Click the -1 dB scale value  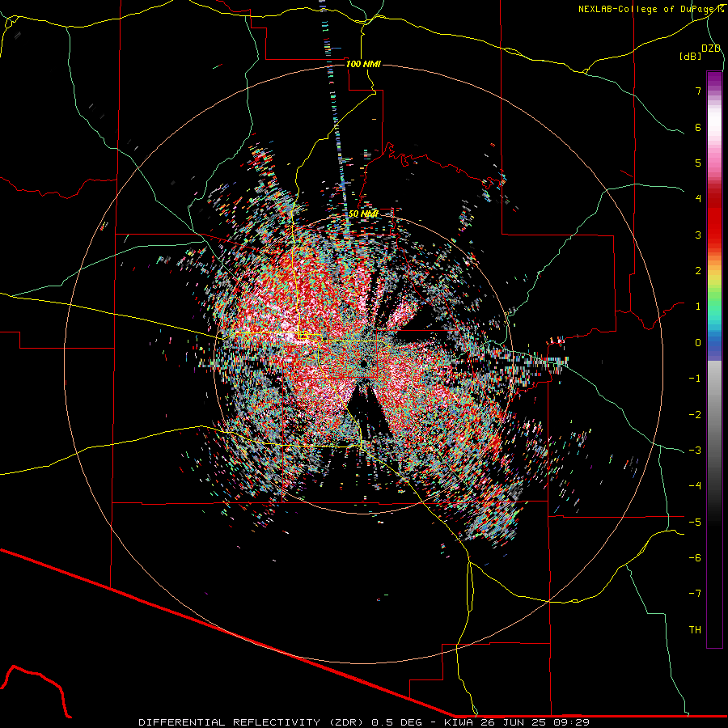(x=695, y=379)
